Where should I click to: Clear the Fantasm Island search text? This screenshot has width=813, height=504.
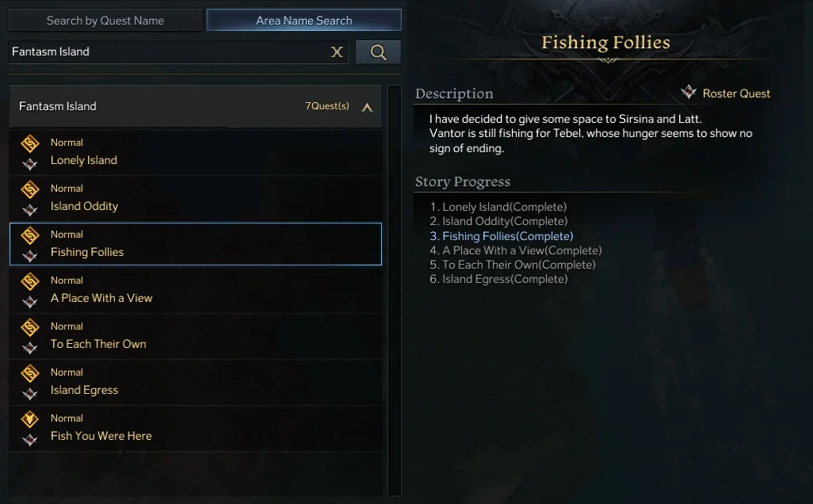337,52
